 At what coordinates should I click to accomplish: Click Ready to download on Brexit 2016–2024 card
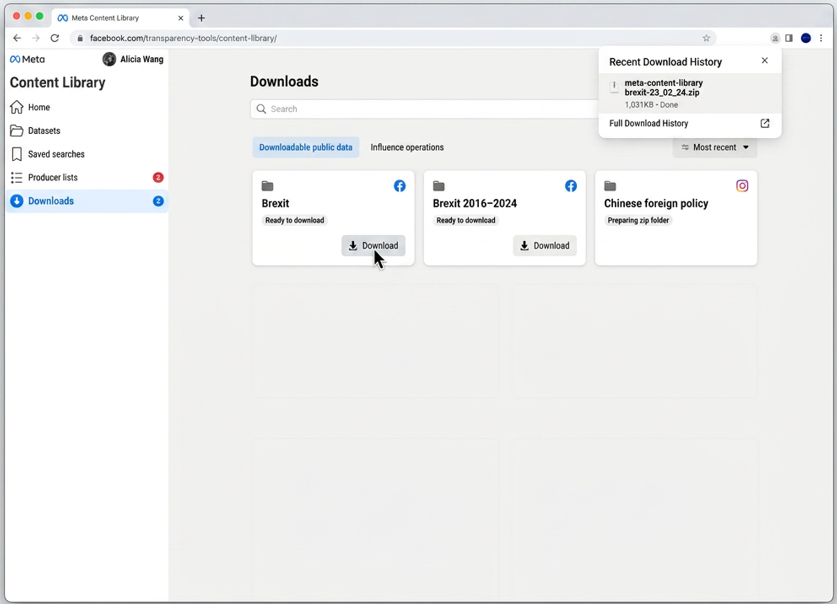(466, 220)
